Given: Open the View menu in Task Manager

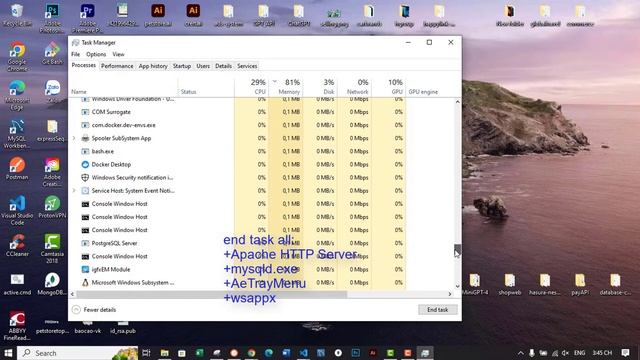Looking at the screenshot, I should coord(118,54).
